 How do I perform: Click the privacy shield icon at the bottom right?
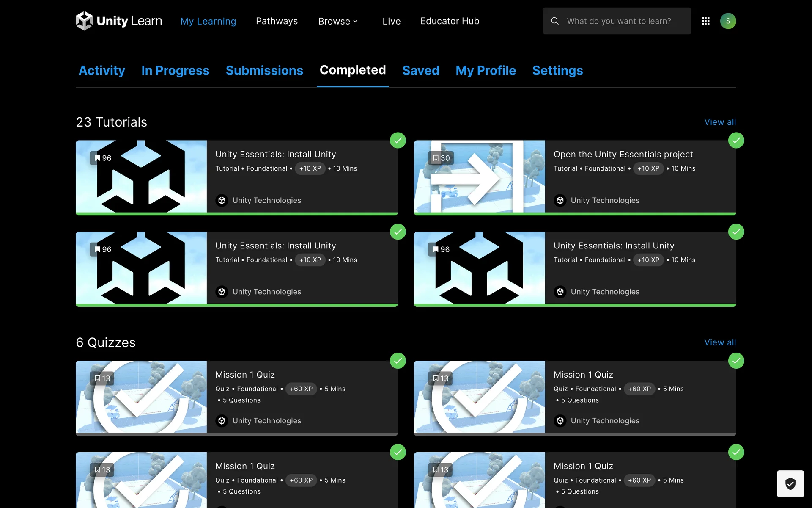click(x=790, y=483)
